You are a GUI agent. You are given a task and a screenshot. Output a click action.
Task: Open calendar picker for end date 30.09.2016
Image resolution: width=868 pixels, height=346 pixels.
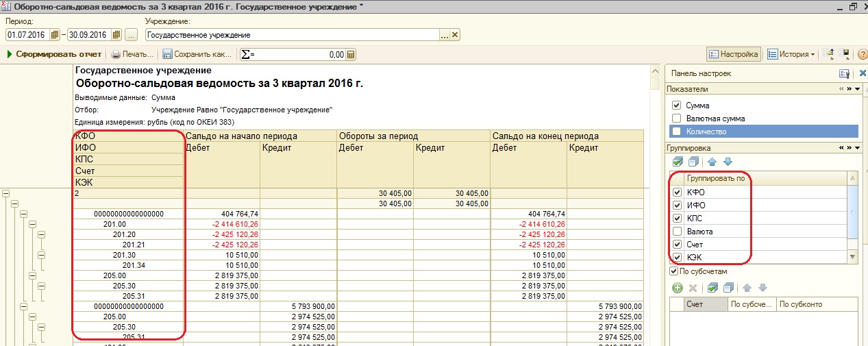[x=116, y=35]
